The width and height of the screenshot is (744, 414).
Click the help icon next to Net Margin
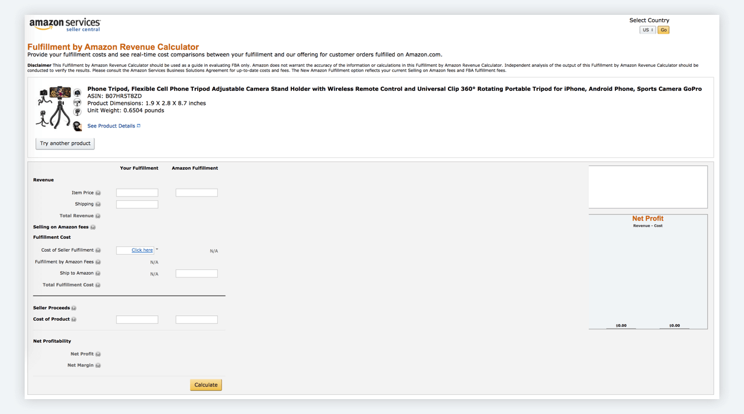coord(98,366)
